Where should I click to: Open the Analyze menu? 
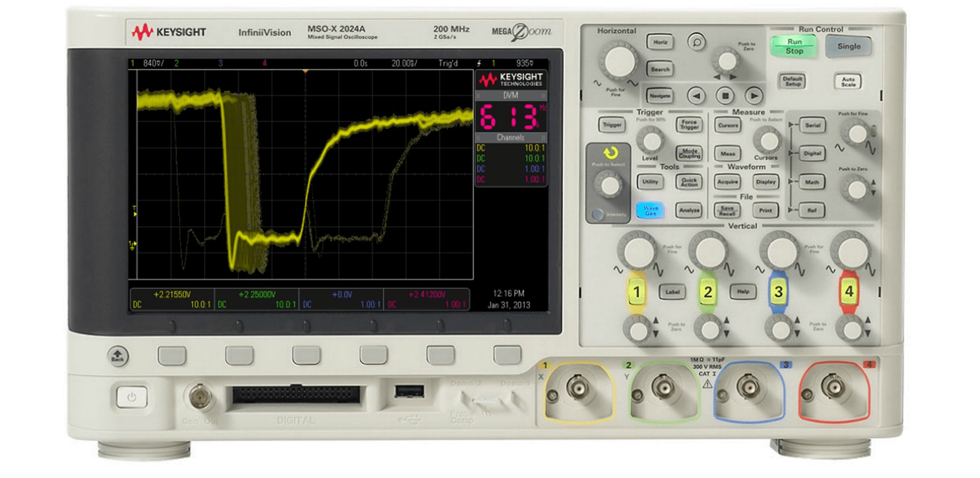tap(689, 210)
